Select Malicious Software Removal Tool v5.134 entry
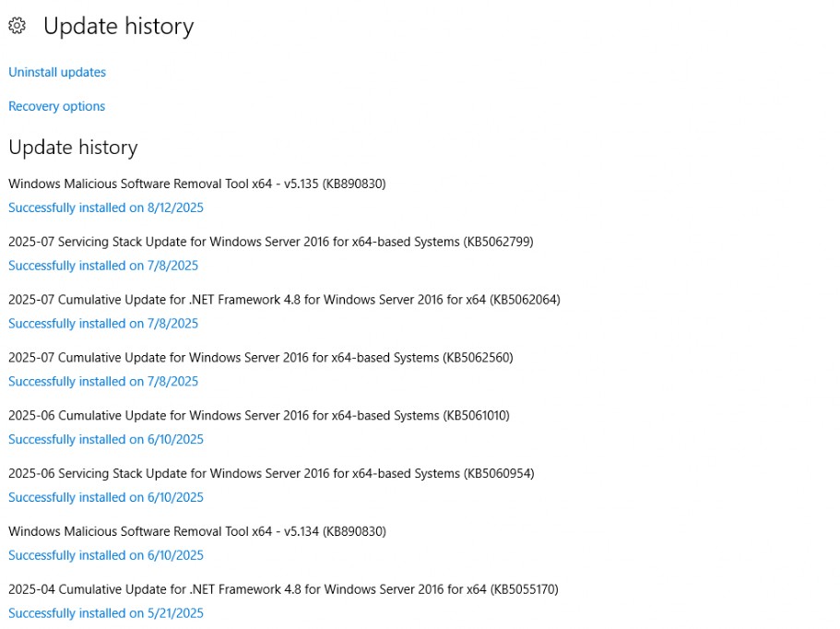Image resolution: width=840 pixels, height=629 pixels. [197, 531]
